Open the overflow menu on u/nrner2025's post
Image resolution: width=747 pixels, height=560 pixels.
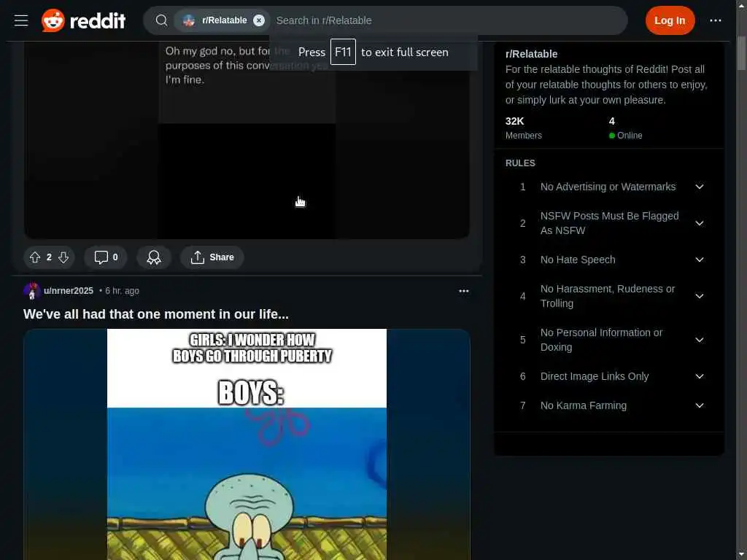pyautogui.click(x=463, y=291)
